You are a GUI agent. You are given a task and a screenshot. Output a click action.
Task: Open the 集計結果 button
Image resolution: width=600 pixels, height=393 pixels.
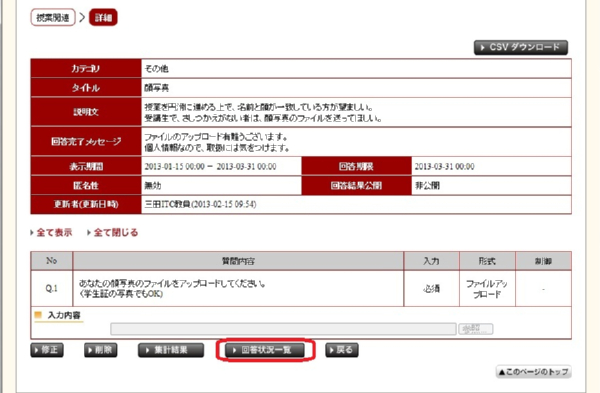click(171, 350)
